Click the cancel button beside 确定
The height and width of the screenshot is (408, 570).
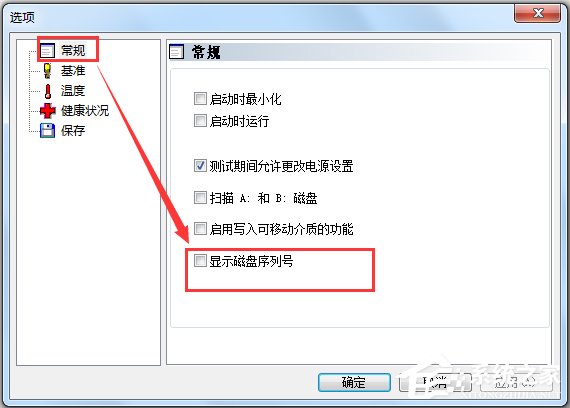tap(435, 383)
